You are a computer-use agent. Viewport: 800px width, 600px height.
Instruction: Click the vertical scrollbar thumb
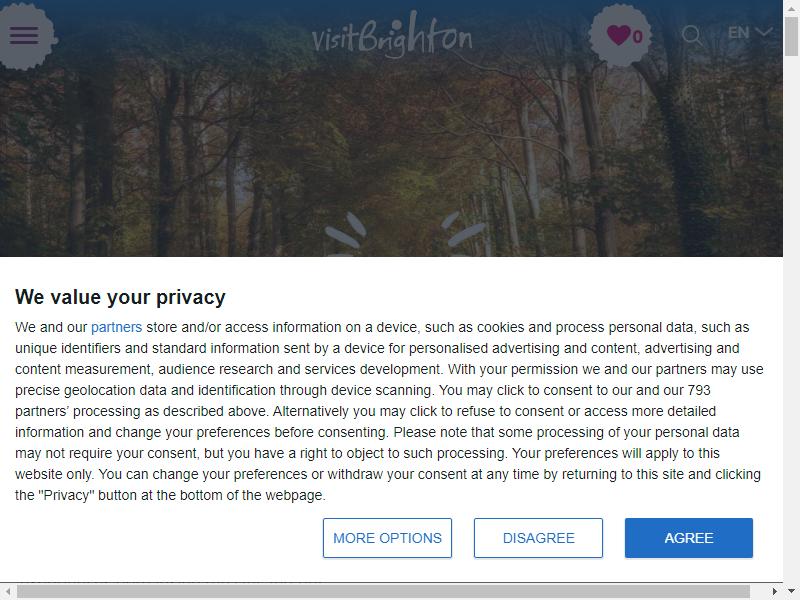pos(791,36)
